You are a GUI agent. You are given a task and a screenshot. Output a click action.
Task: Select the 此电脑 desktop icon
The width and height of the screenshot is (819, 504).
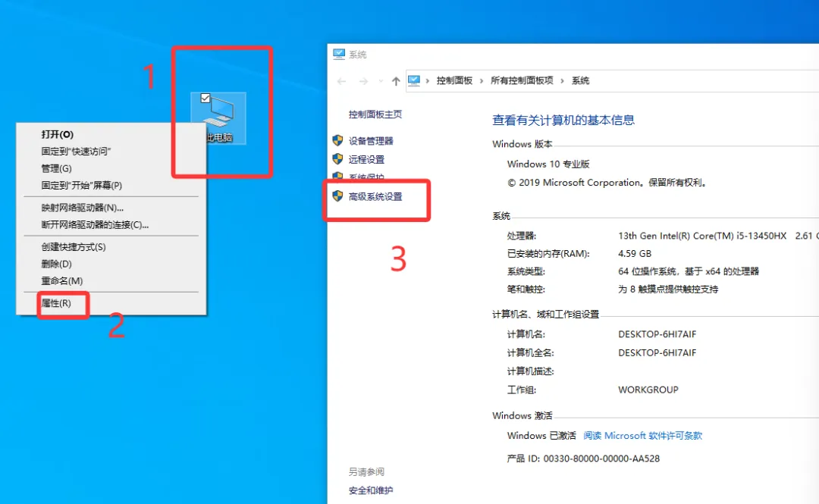[219, 118]
